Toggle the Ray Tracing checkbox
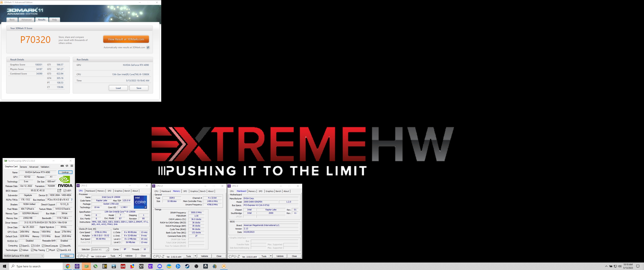This screenshot has width=644, height=270. point(32,250)
